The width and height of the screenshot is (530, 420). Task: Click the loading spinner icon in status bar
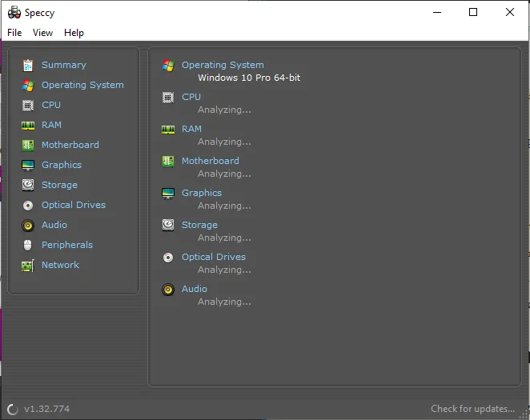coord(13,409)
